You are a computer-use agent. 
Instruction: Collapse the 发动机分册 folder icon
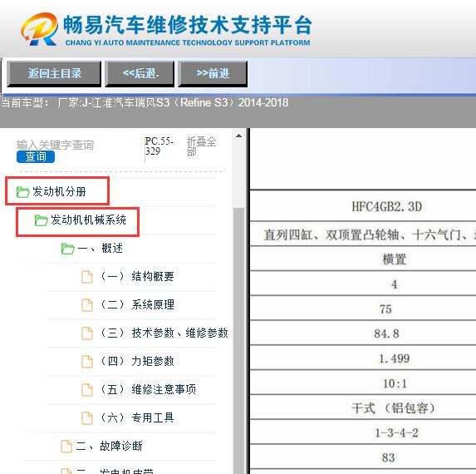tap(22, 192)
